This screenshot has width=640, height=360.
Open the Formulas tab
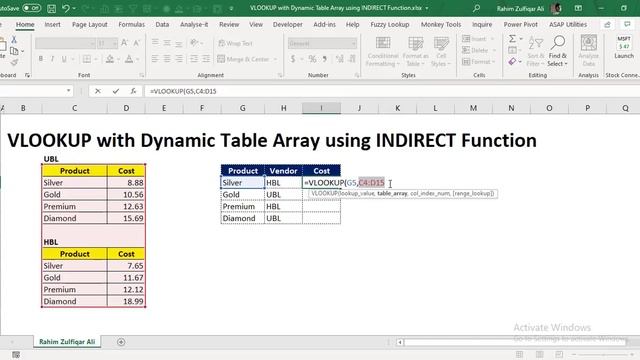(x=131, y=24)
